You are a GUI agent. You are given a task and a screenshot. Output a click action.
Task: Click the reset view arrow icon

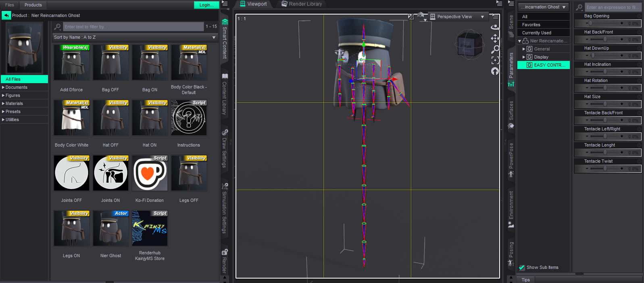point(495,71)
